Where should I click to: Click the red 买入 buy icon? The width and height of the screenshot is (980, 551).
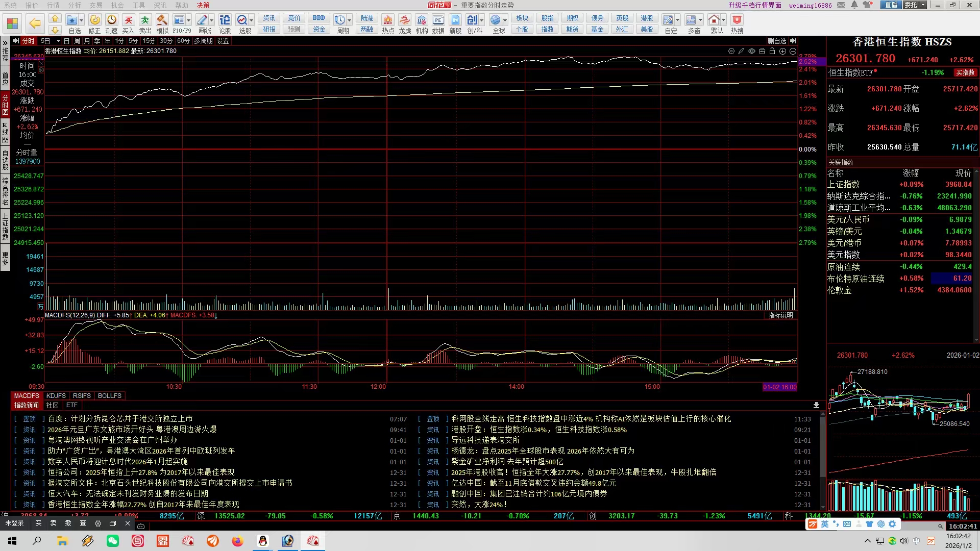point(128,20)
